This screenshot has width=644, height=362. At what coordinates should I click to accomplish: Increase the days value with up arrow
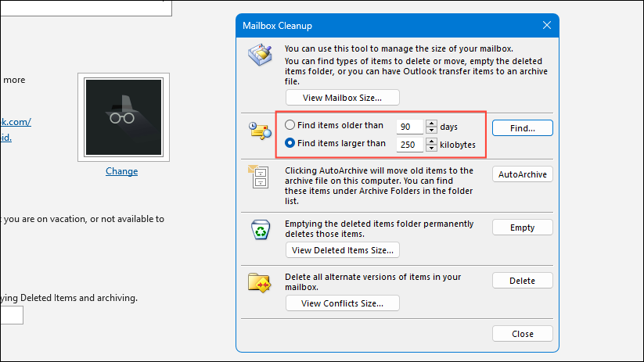(431, 124)
